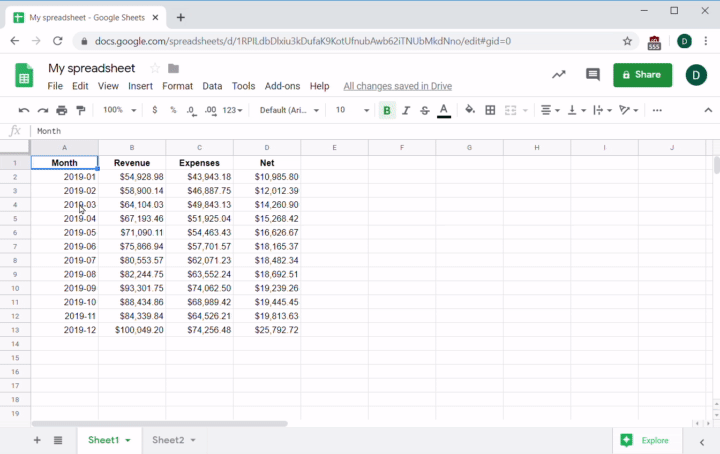Screen dimensions: 720x454
Task: Open the borders grid tool
Action: (490, 110)
